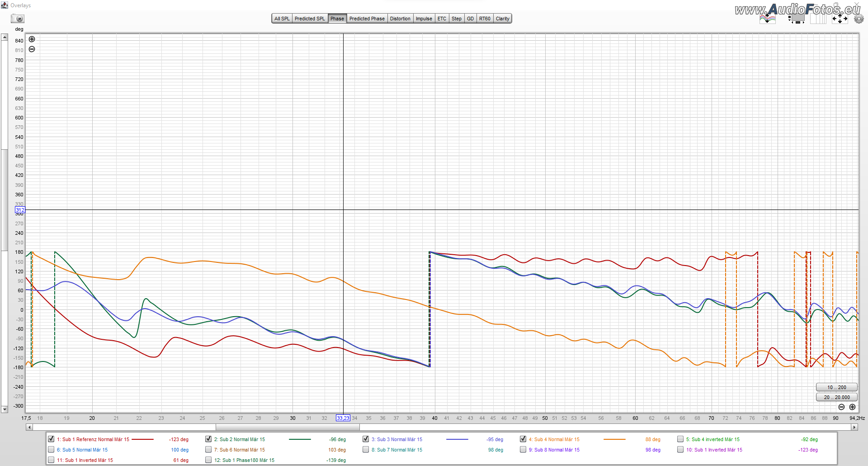Click the 312 cursor value box
The width and height of the screenshot is (868, 466).
point(20,210)
